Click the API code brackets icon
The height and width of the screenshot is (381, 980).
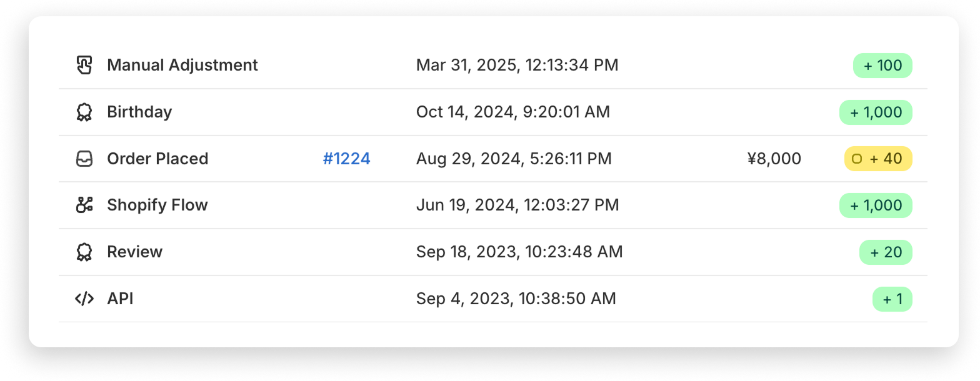click(84, 299)
